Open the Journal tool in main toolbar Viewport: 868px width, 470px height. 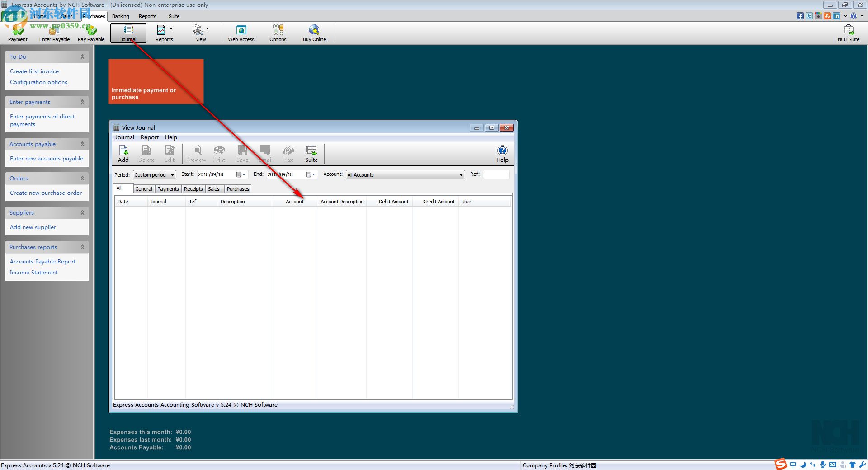[128, 33]
